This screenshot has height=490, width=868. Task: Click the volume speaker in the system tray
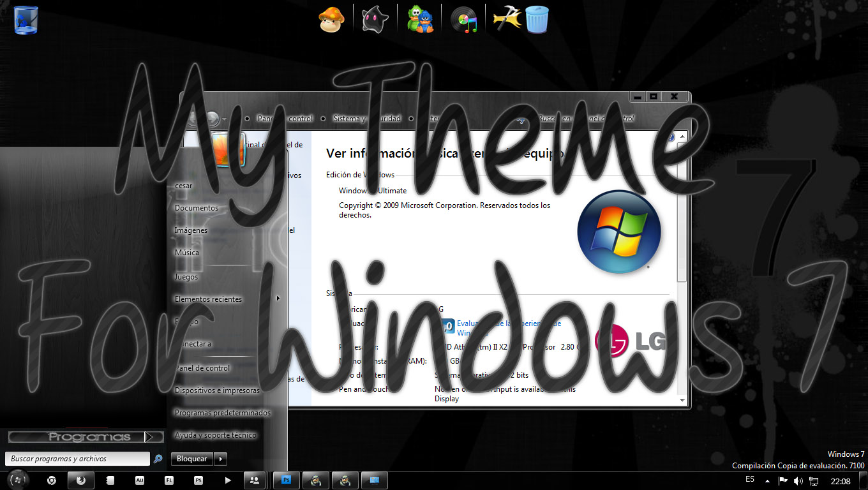tap(798, 480)
